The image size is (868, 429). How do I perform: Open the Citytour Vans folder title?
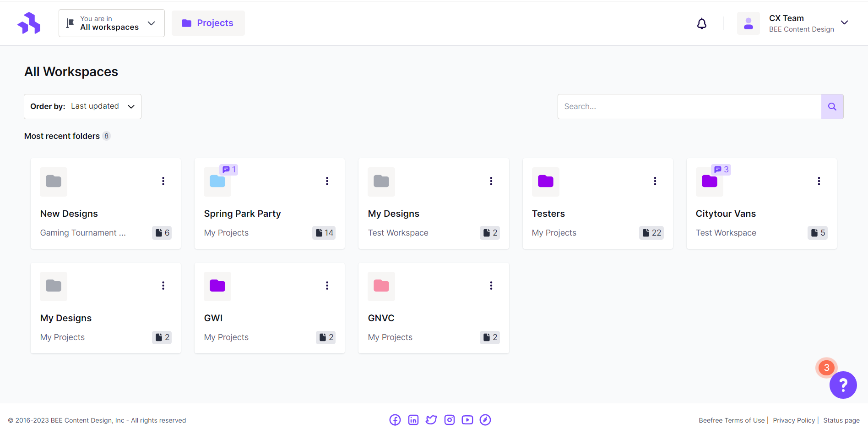(x=726, y=214)
